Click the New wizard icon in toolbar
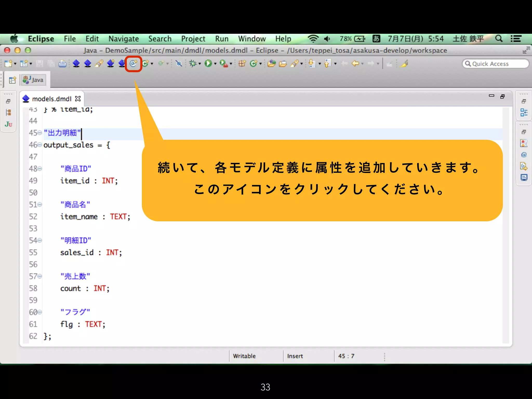The height and width of the screenshot is (399, 532). [x=8, y=64]
